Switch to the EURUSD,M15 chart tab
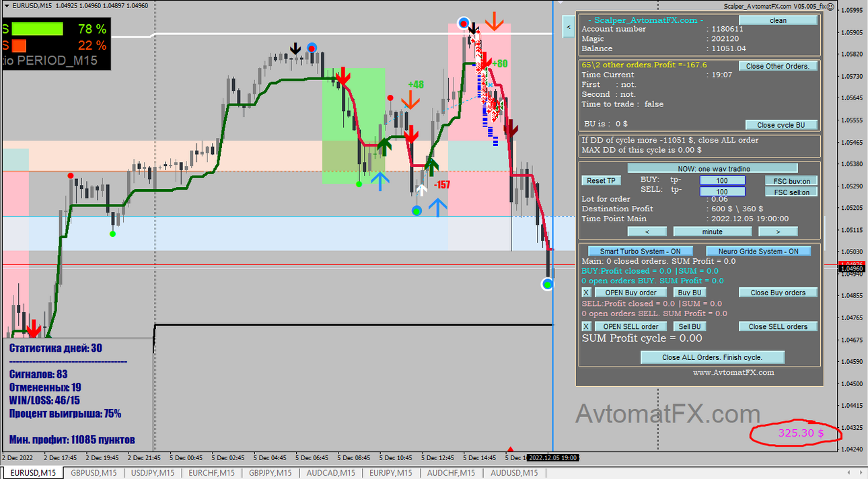Screen dimensions: 868x479 click(x=32, y=473)
